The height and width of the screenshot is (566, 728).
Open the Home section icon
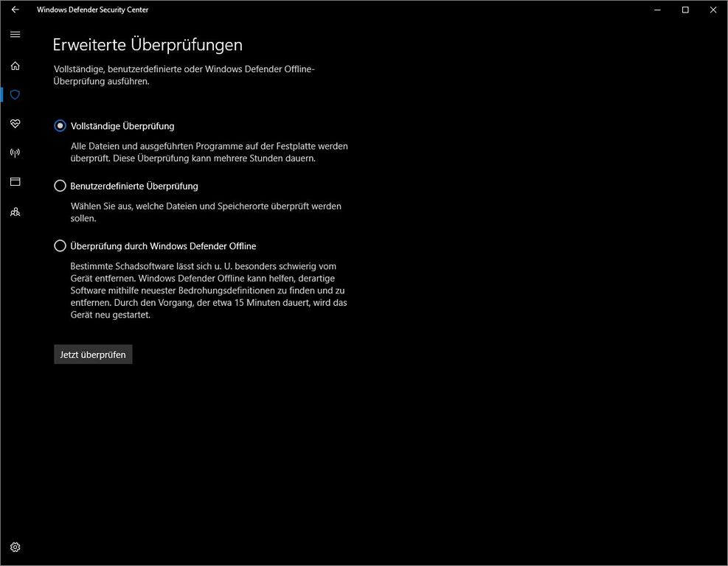pyautogui.click(x=15, y=66)
